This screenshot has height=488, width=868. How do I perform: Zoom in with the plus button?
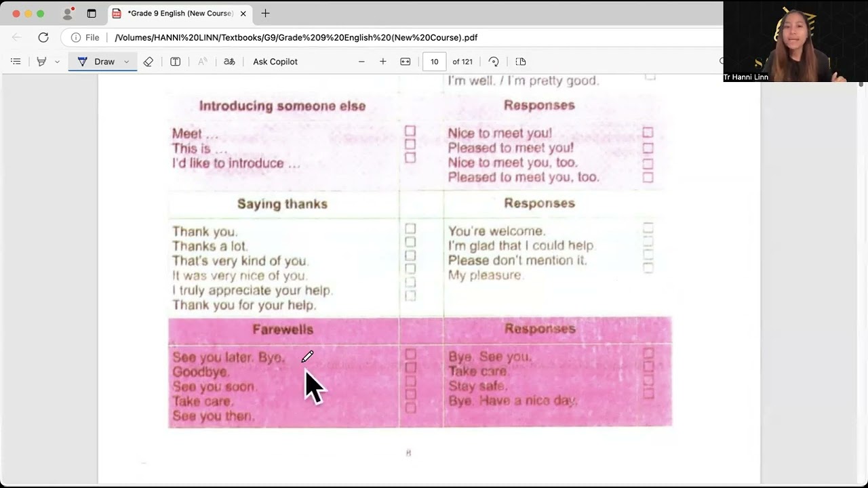[383, 62]
